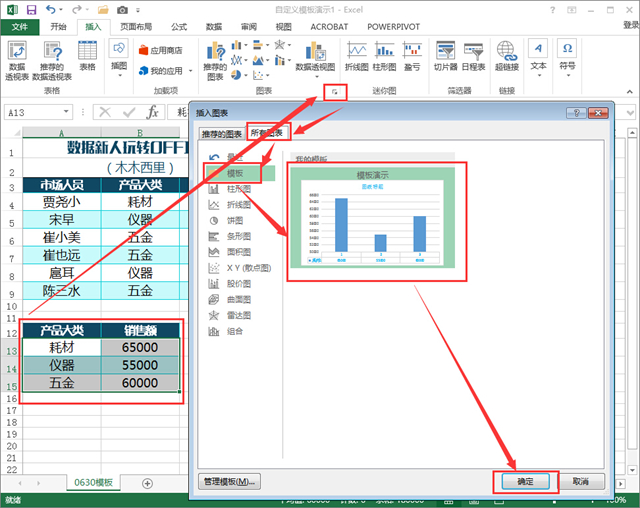
Task: Select the 0630模板 sheet tab
Action: pyautogui.click(x=93, y=483)
